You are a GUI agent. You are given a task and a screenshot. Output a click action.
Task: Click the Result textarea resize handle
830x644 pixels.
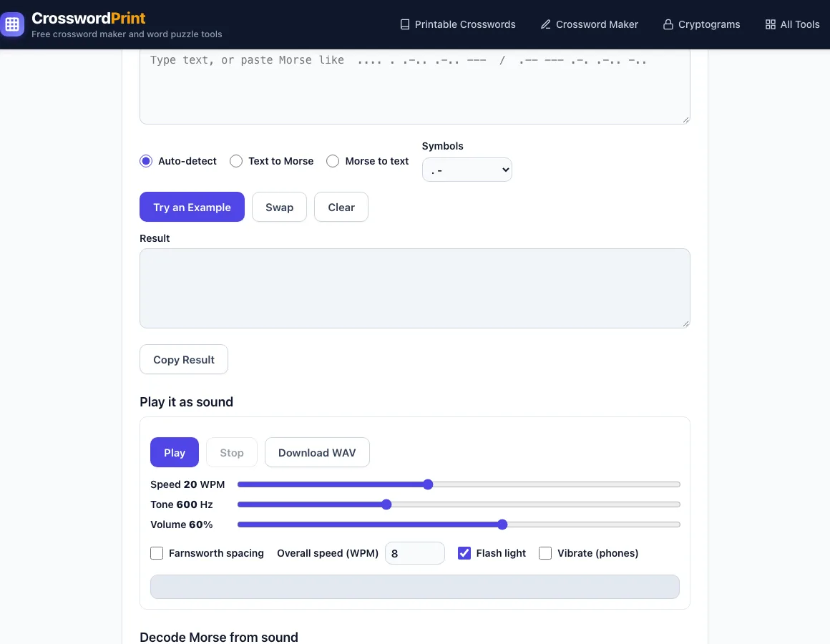[685, 323]
